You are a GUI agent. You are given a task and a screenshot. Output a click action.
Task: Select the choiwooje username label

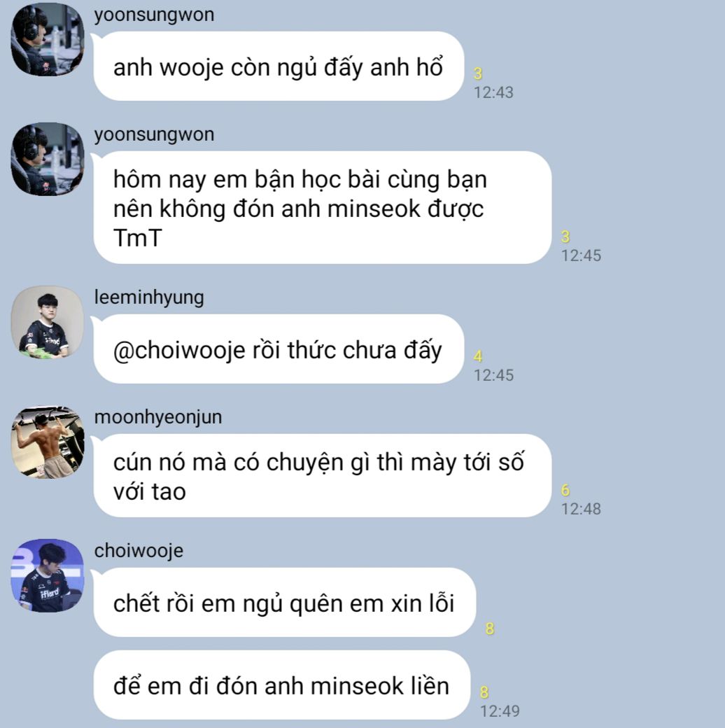(x=139, y=551)
